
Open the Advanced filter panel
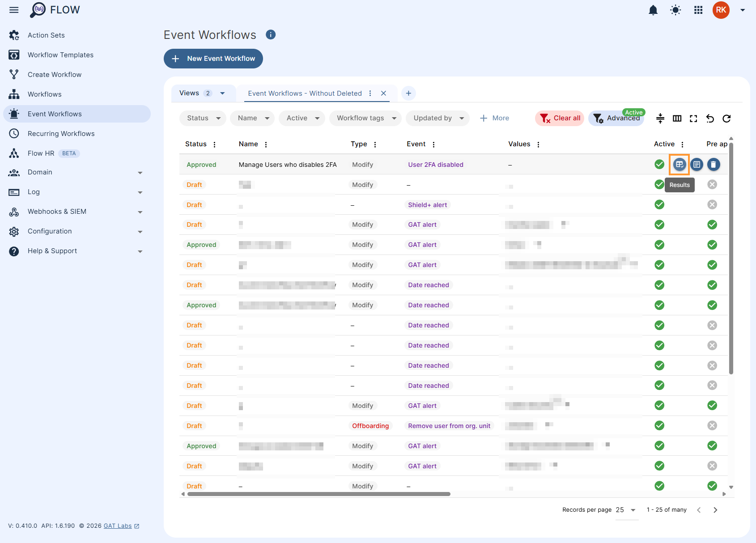coord(616,118)
